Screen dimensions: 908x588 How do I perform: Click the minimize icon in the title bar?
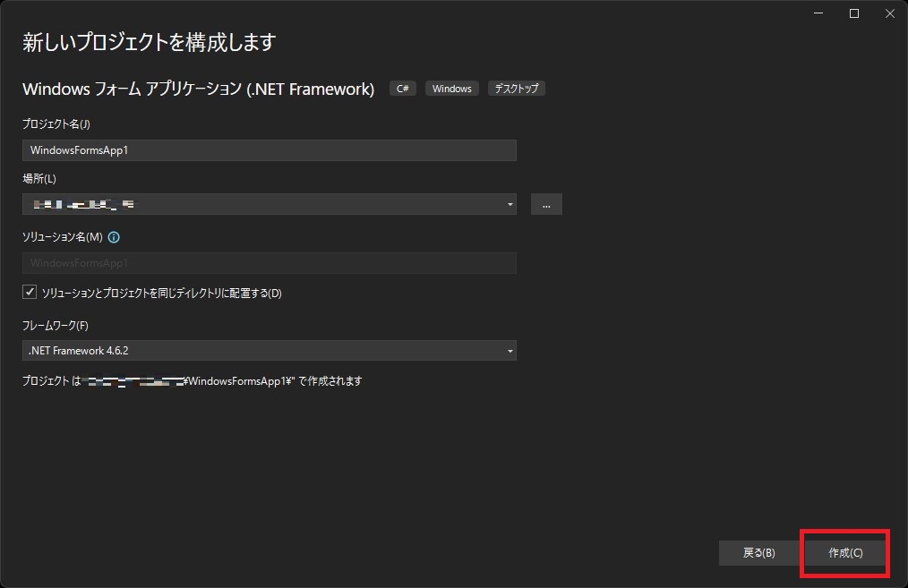tap(818, 13)
